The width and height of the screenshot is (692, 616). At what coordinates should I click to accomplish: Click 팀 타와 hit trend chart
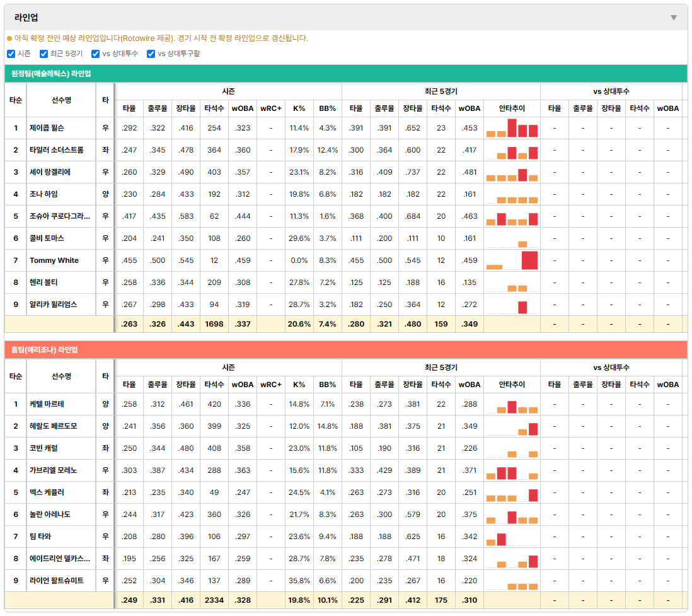pyautogui.click(x=512, y=537)
